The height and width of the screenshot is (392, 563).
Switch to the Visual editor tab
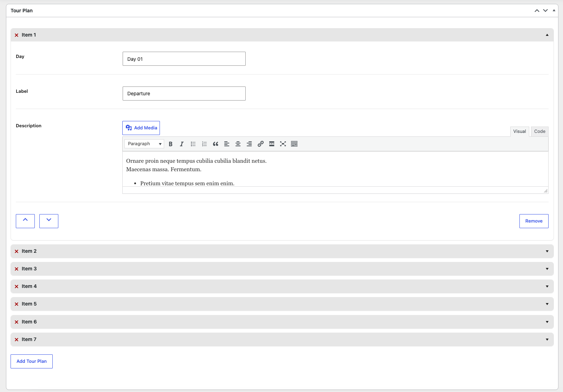coord(519,131)
